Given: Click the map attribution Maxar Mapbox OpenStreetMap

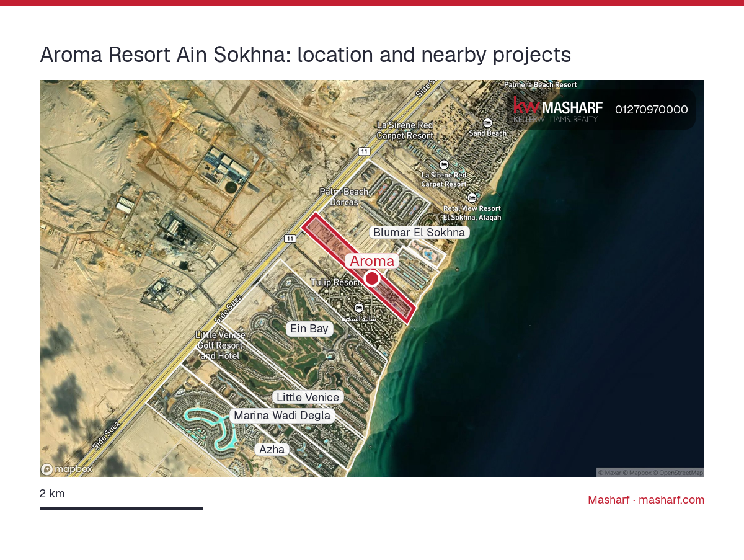Looking at the screenshot, I should click(650, 473).
